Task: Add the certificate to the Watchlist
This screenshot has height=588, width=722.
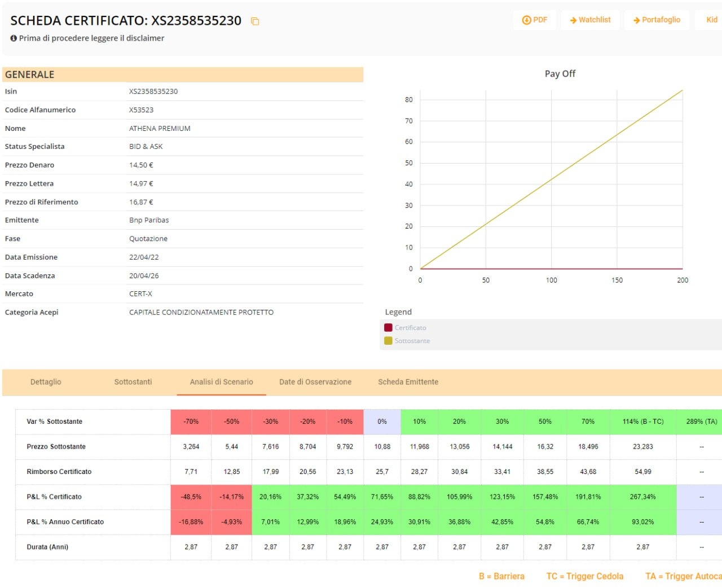Action: tap(591, 20)
